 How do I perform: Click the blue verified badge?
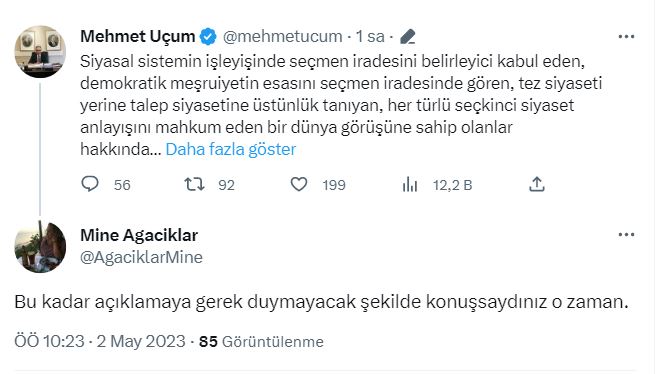pyautogui.click(x=208, y=37)
